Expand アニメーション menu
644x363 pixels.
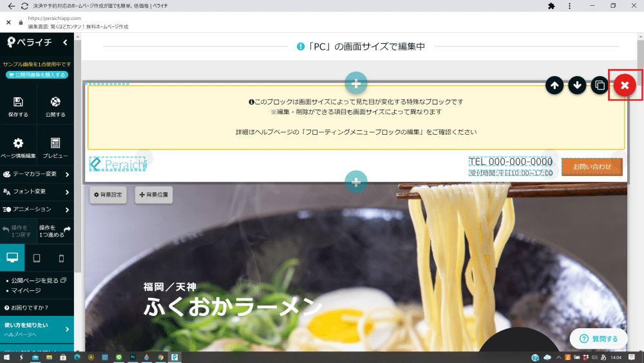tap(37, 210)
